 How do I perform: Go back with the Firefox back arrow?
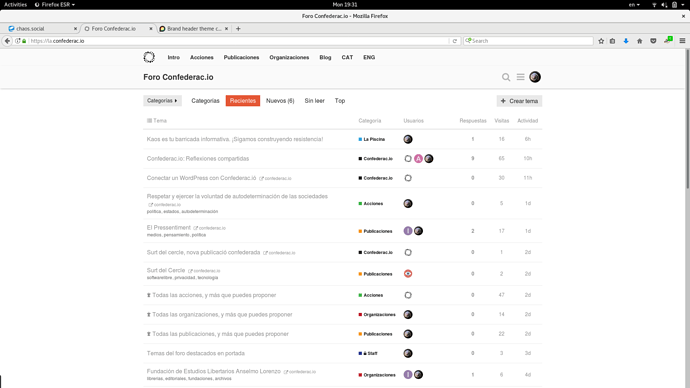[x=7, y=41]
